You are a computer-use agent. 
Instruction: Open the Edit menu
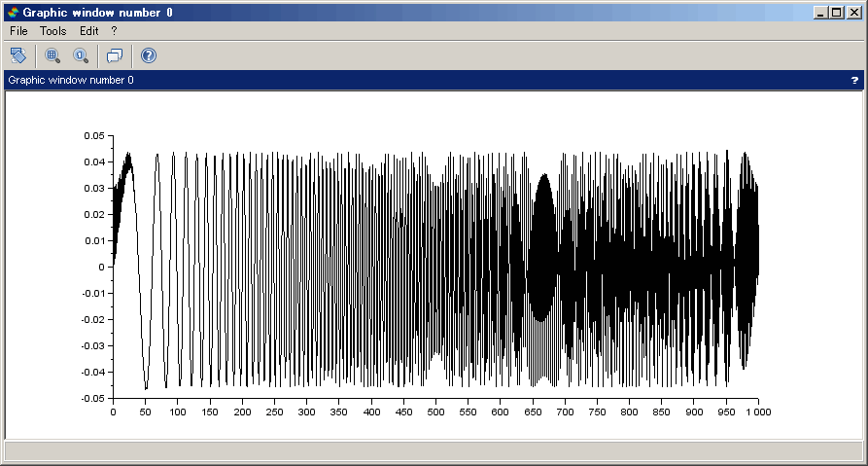point(89,31)
